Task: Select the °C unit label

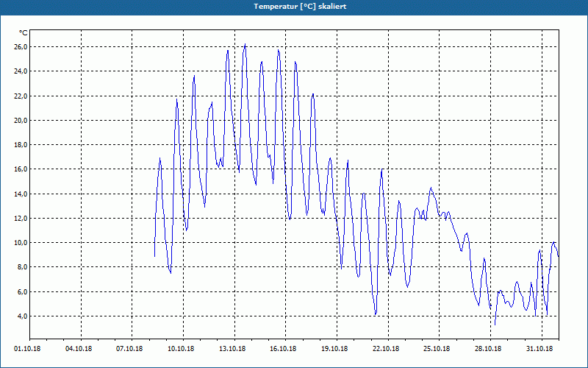Action: [23, 33]
